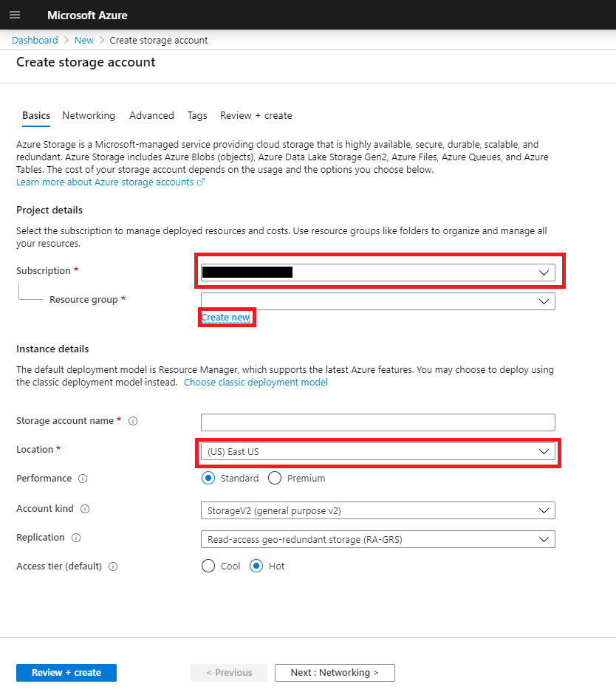Click Create storage account breadcrumb text

pyautogui.click(x=159, y=41)
